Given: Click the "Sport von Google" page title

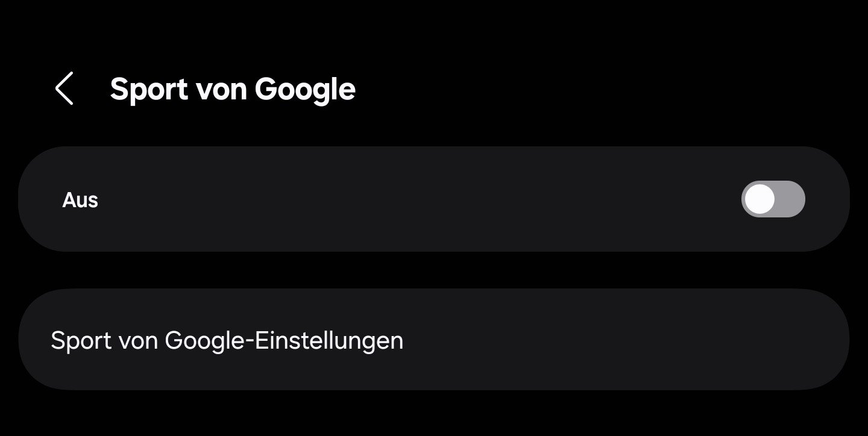Looking at the screenshot, I should coord(233,89).
